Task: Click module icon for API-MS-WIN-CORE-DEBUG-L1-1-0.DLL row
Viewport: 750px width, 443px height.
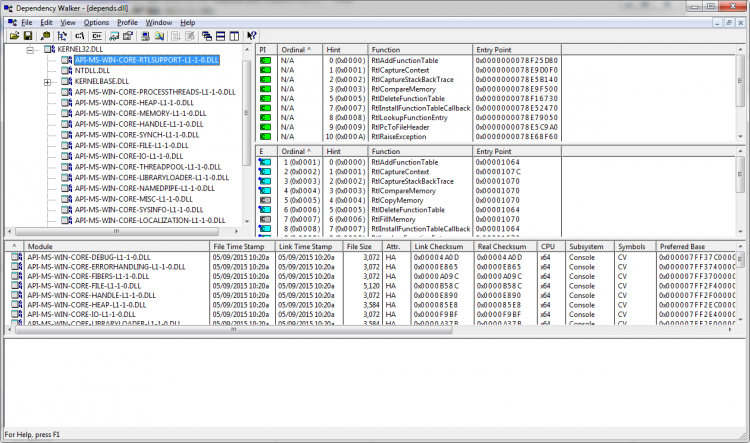Action: [x=17, y=257]
